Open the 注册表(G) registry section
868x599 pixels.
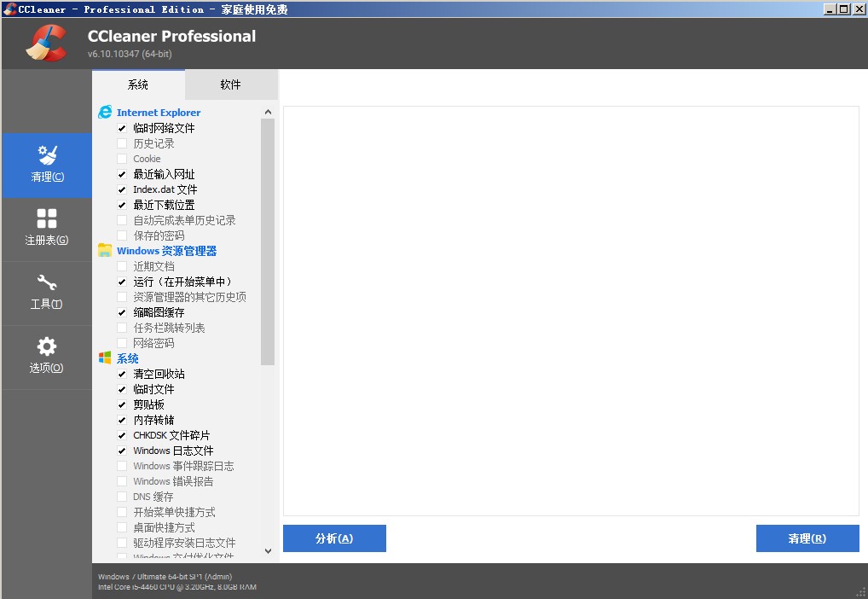47,229
